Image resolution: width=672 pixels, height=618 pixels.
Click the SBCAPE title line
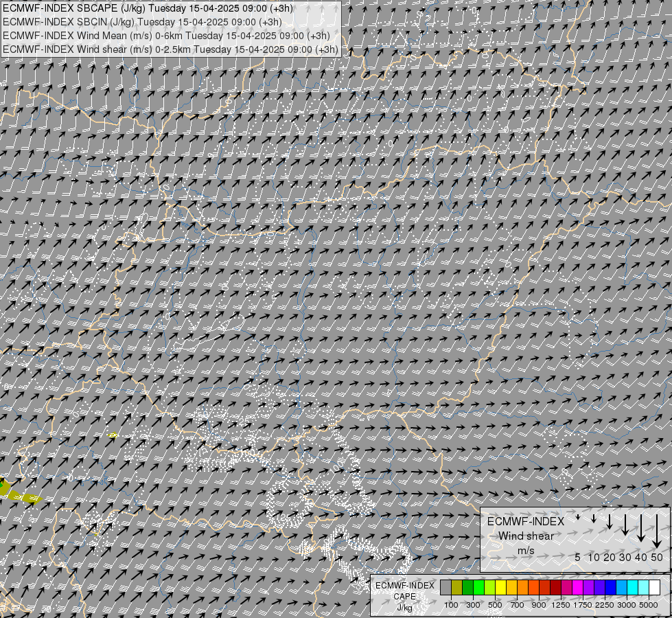pyautogui.click(x=148, y=8)
